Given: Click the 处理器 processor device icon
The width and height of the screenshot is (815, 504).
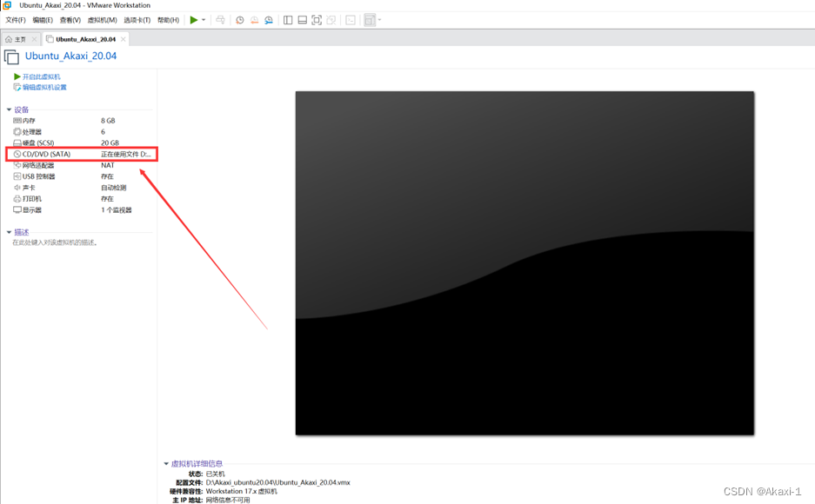Looking at the screenshot, I should [x=17, y=132].
